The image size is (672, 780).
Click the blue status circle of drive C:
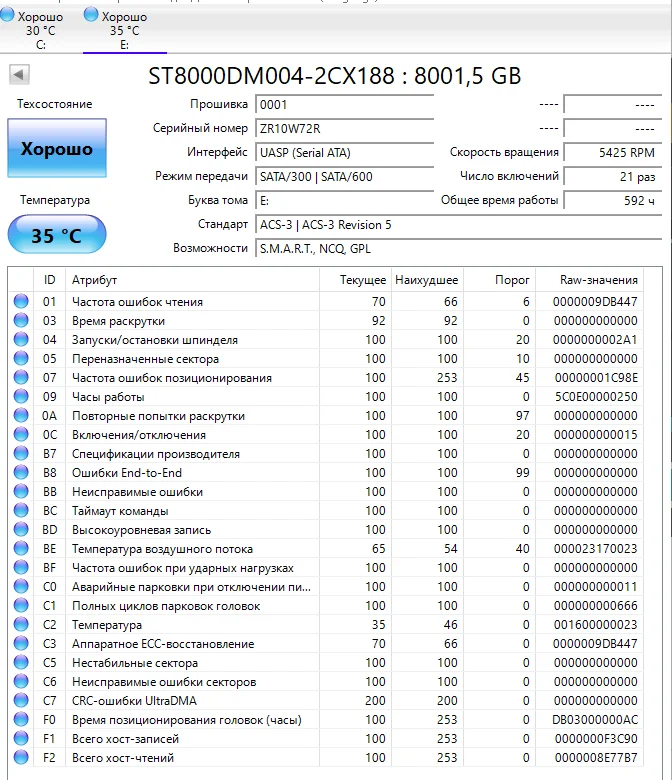[x=7, y=15]
